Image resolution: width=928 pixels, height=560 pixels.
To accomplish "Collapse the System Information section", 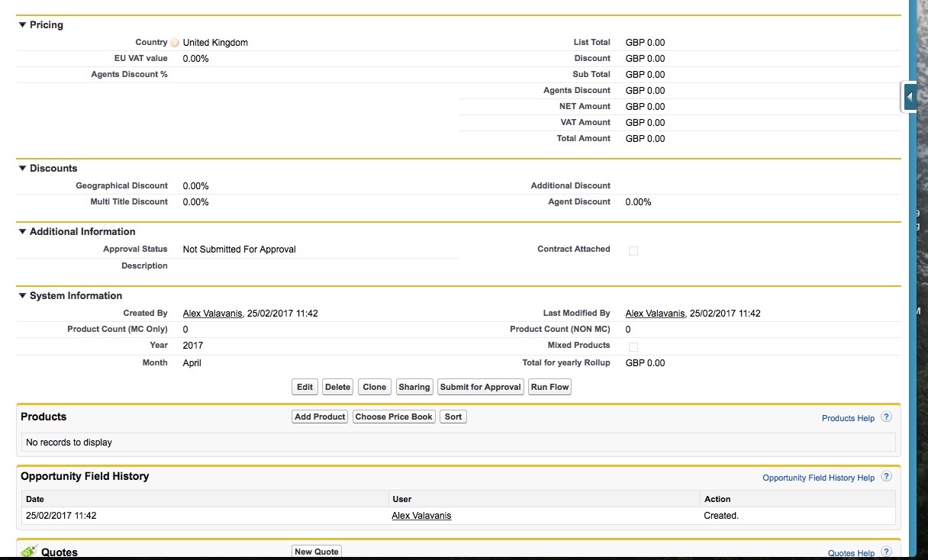I will coord(23,296).
